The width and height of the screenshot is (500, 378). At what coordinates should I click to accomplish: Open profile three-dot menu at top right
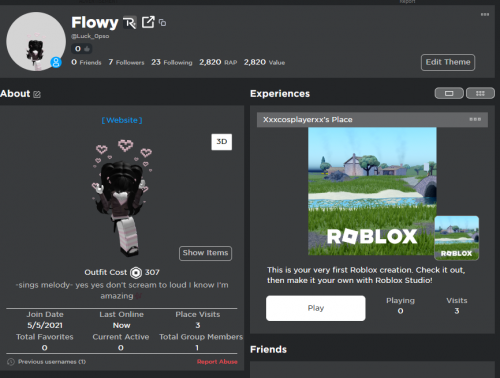(x=485, y=14)
